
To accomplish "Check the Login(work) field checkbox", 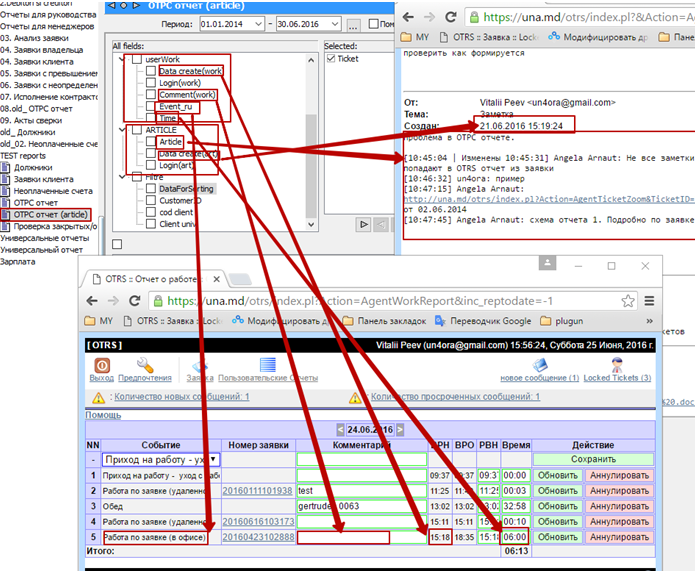I will (x=151, y=82).
